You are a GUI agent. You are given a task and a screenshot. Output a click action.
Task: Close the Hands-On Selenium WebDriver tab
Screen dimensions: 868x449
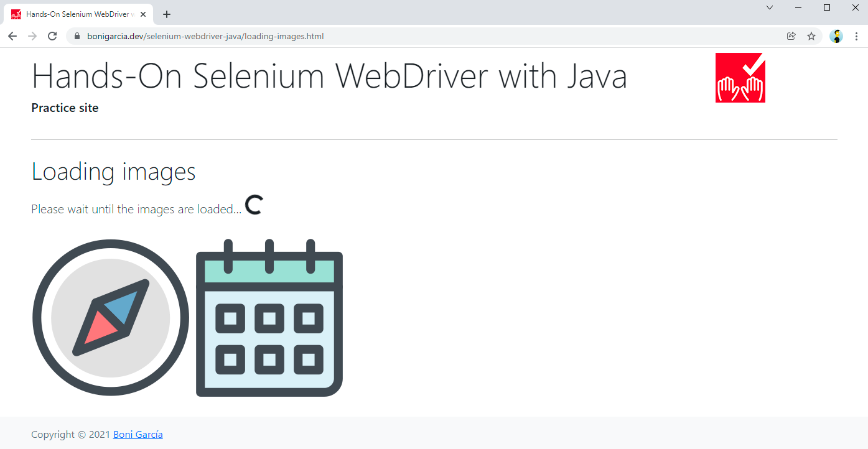(143, 14)
